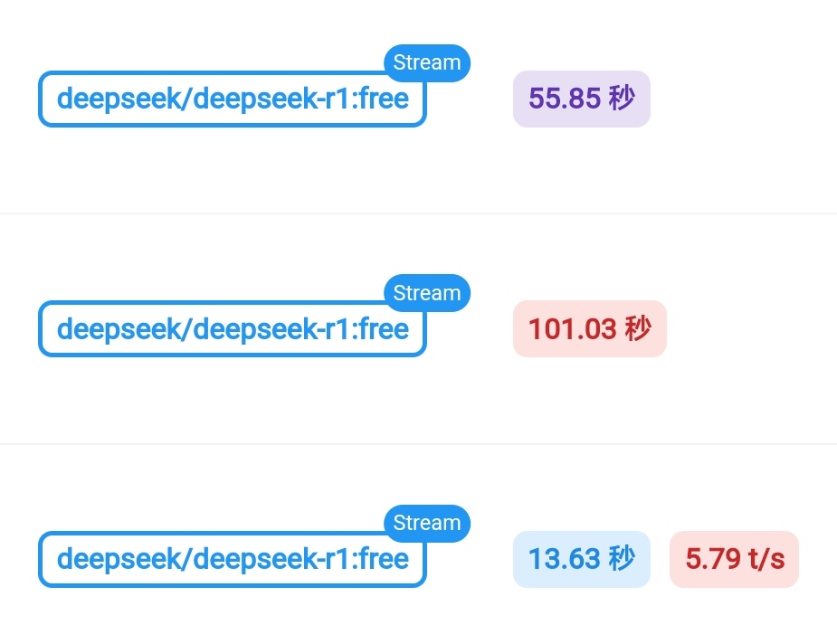This screenshot has width=837, height=644.
Task: Click the purple 55.85 秒 duration badge
Action: (581, 99)
